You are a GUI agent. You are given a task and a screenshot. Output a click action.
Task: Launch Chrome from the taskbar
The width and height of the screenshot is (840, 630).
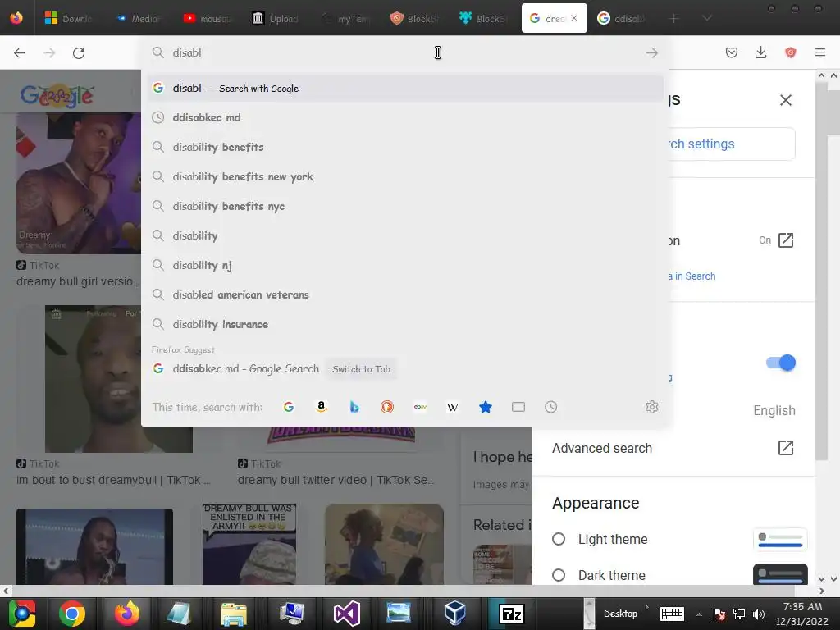(x=72, y=614)
